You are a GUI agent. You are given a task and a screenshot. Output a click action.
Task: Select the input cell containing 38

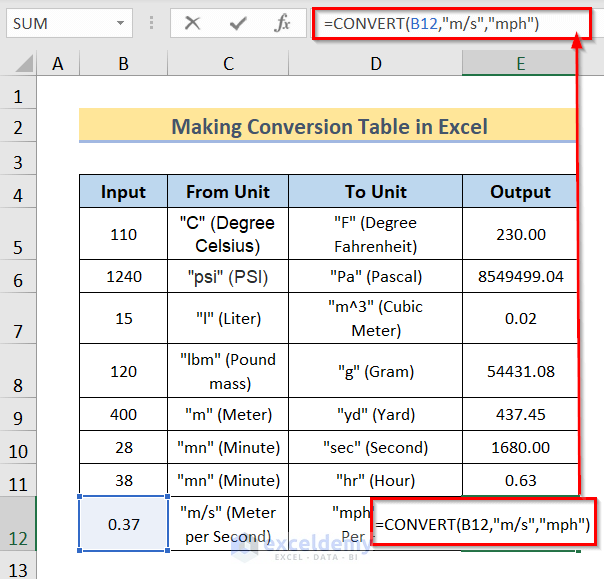coord(123,480)
